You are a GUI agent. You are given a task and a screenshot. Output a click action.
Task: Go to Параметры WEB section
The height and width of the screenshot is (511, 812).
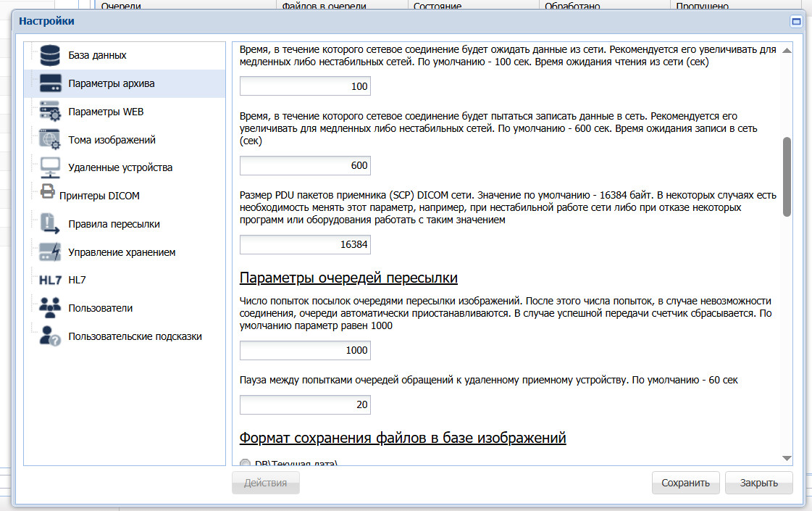(106, 112)
